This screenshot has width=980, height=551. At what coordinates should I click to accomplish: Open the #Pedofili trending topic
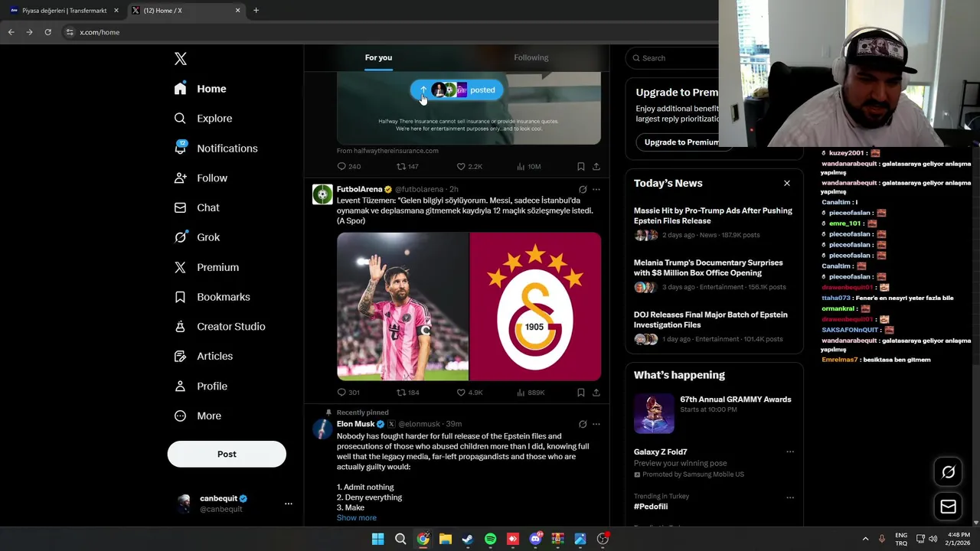(651, 507)
